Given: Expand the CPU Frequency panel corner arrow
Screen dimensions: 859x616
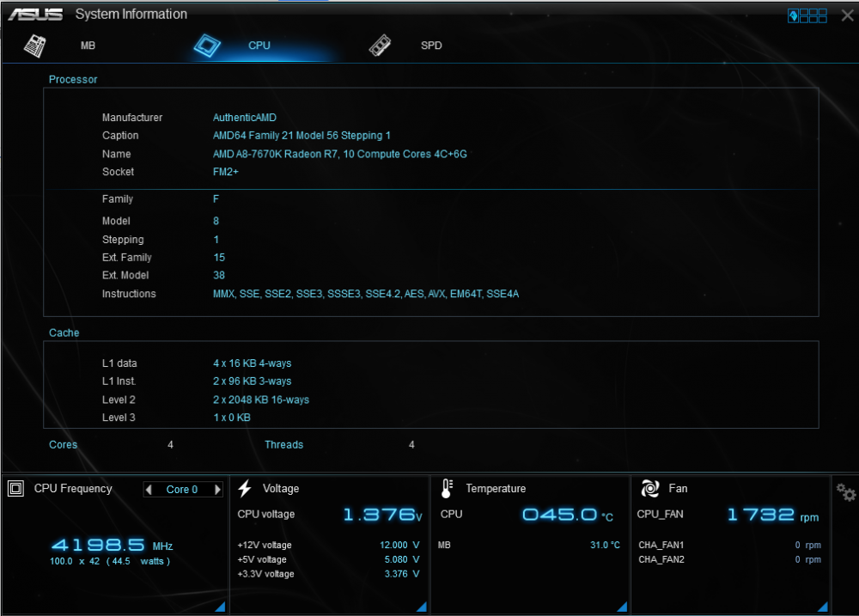Looking at the screenshot, I should [220, 607].
